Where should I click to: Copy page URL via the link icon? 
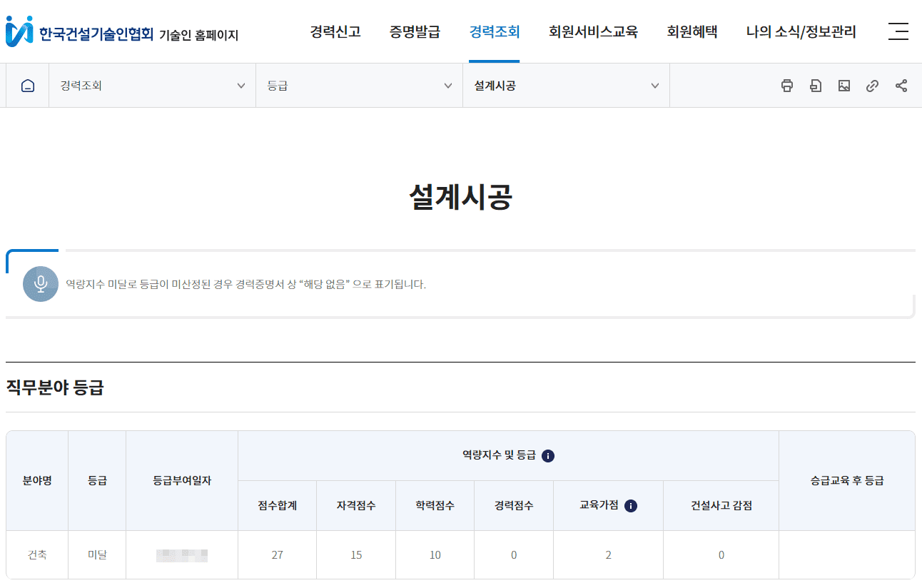coord(872,85)
